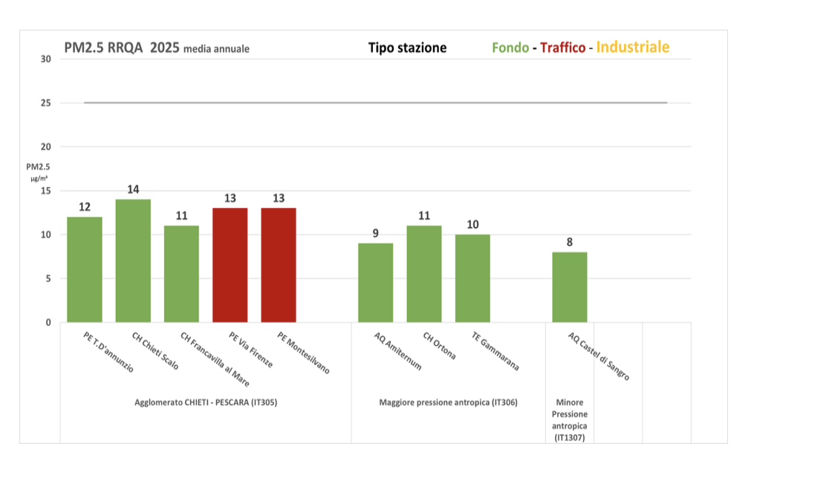Click the CH Francavilla al Mare bar

click(181, 274)
